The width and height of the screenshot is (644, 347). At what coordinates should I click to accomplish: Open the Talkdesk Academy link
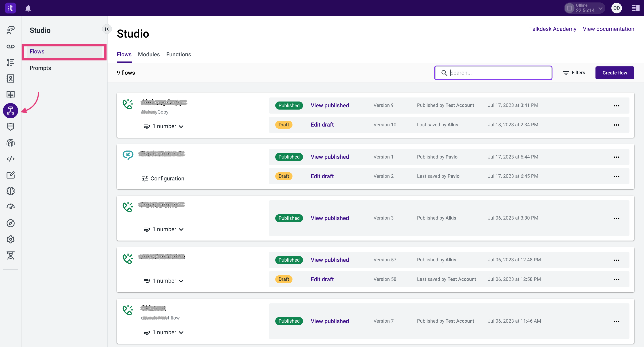(x=553, y=29)
